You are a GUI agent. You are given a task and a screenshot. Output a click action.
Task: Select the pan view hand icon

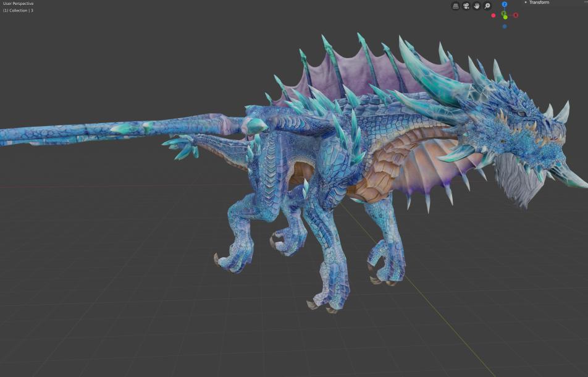(x=477, y=6)
